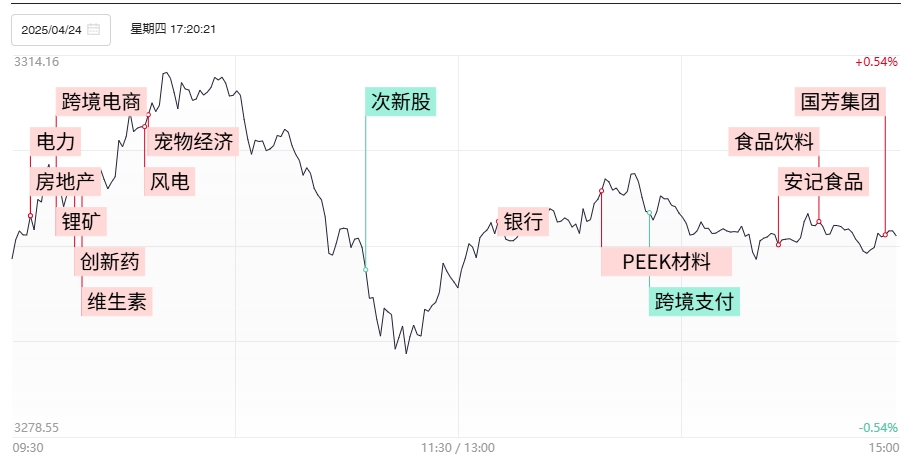Select the green 跨境支付 label

[694, 301]
